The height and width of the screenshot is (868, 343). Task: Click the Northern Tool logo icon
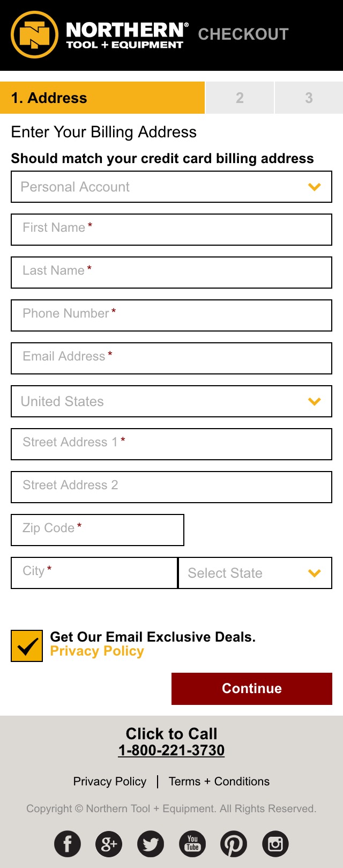[34, 35]
